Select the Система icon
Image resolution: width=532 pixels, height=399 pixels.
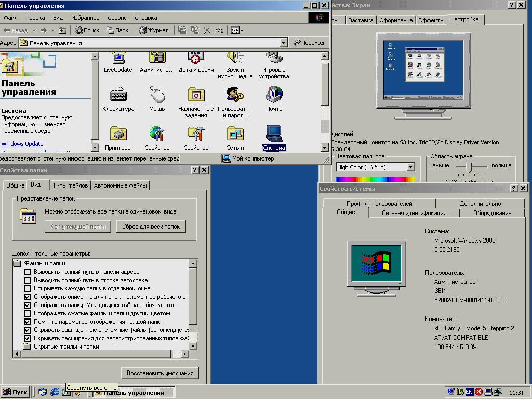(x=274, y=138)
